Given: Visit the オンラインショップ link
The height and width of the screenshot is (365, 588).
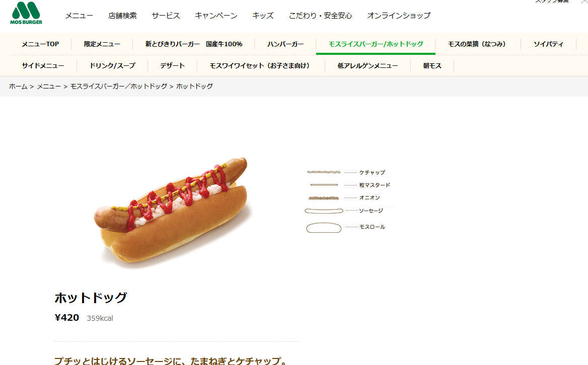Looking at the screenshot, I should pyautogui.click(x=399, y=16).
